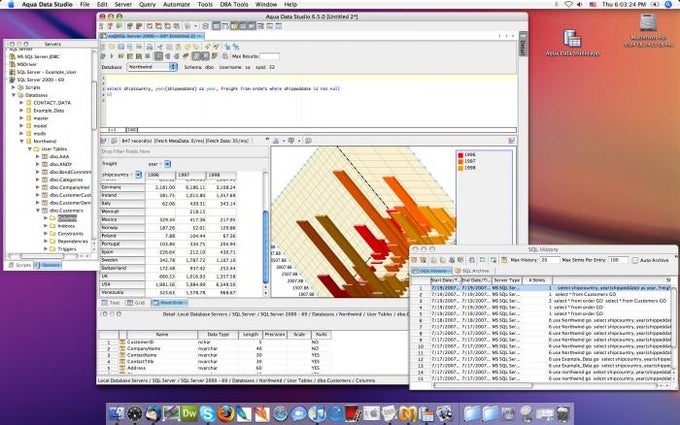Click the # Stmts column header
The width and height of the screenshot is (680, 425).
(537, 280)
